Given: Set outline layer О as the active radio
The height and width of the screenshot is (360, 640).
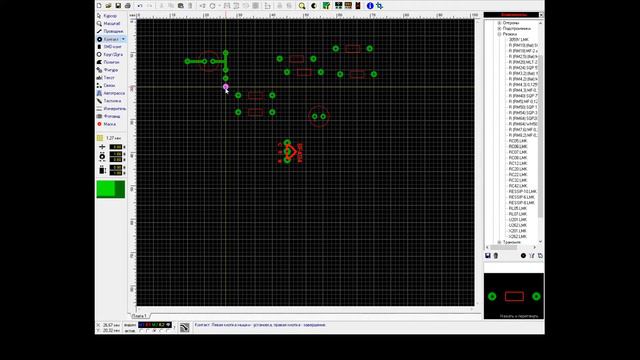Looking at the screenshot, I should [167, 331].
